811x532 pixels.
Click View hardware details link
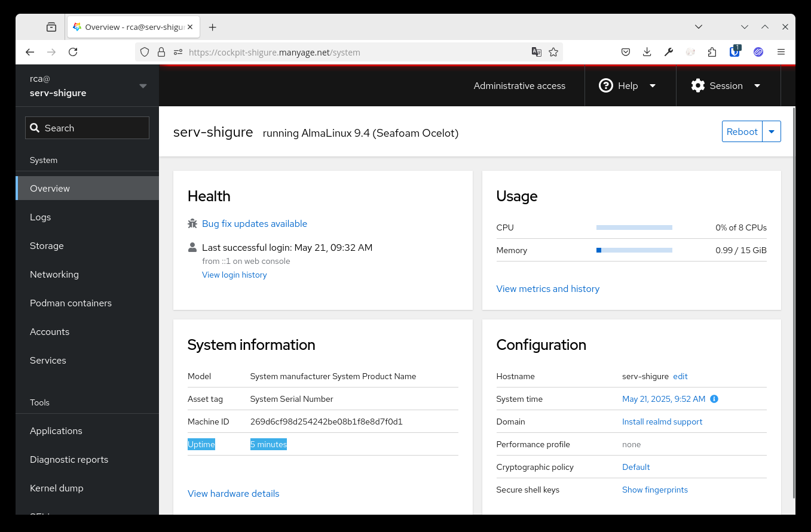234,493
